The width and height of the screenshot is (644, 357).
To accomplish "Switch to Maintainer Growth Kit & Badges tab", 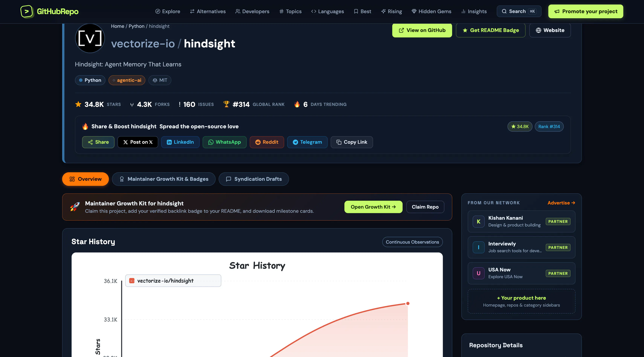I will click(x=164, y=179).
